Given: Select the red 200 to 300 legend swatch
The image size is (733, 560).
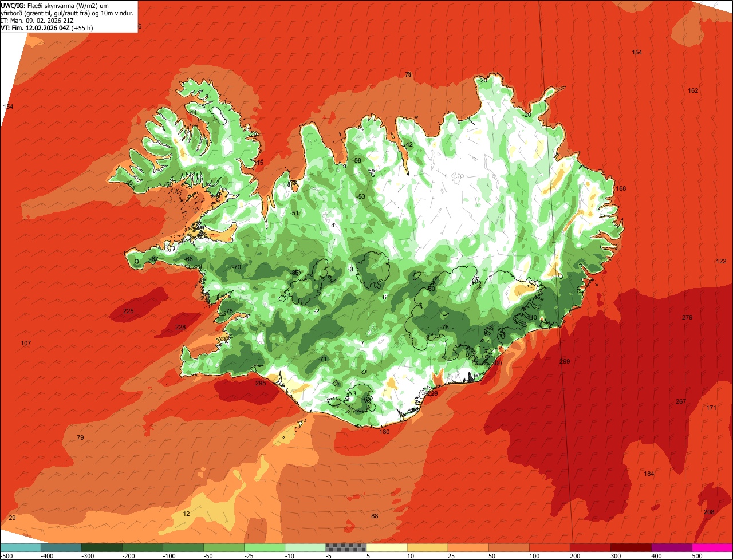Looking at the screenshot, I should [590, 547].
